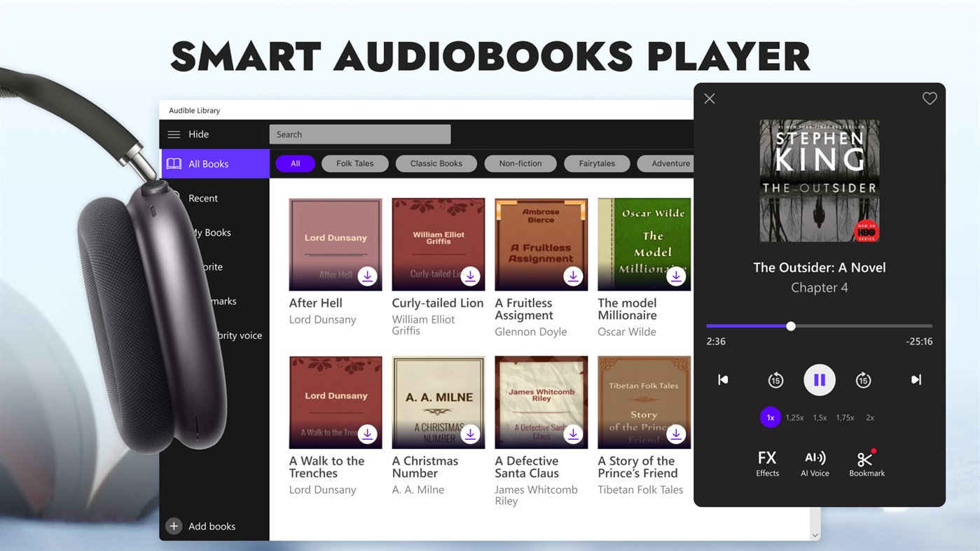Favorite The Outsider with the heart icon
Viewport: 980px width, 551px height.
click(930, 98)
